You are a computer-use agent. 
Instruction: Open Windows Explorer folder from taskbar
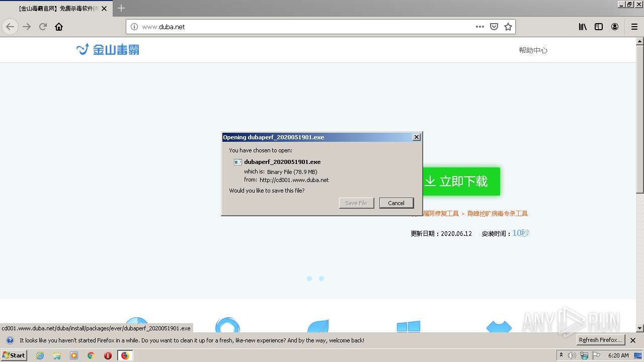pos(57,355)
